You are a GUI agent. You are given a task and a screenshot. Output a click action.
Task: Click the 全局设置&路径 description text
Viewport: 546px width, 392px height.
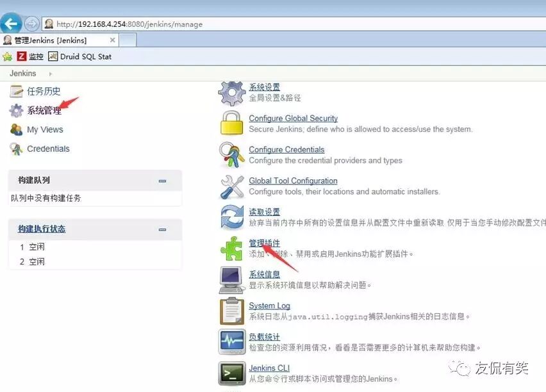click(275, 98)
